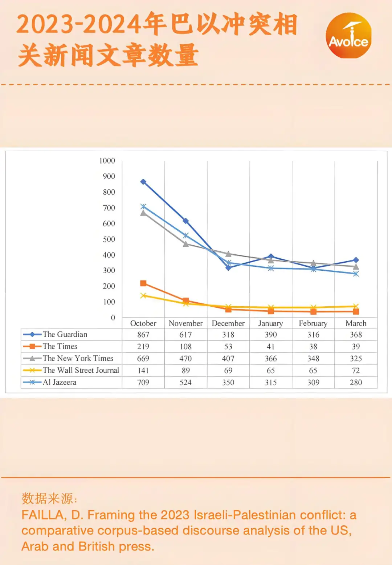
Task: Click the December column header
Action: (228, 323)
